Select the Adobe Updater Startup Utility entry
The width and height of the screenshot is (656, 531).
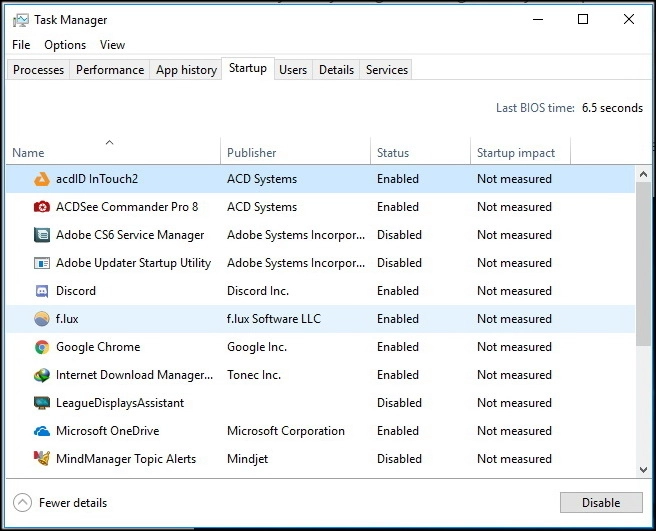pos(133,263)
